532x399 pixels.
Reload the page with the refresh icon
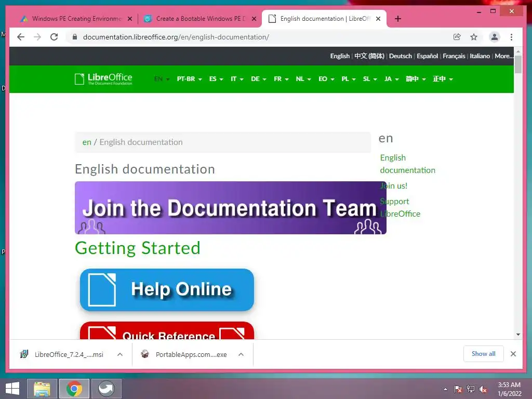tap(54, 37)
